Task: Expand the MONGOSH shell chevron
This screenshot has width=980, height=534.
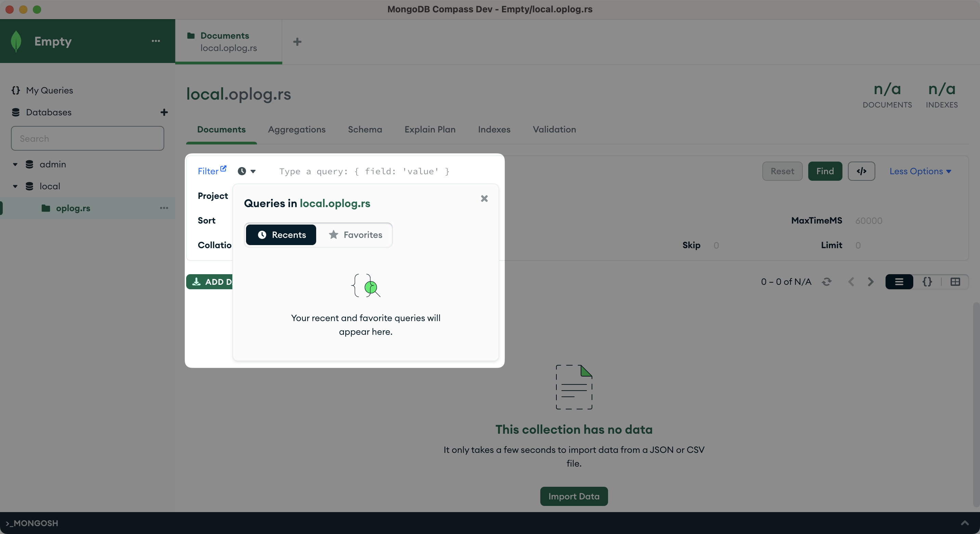Action: click(x=964, y=523)
